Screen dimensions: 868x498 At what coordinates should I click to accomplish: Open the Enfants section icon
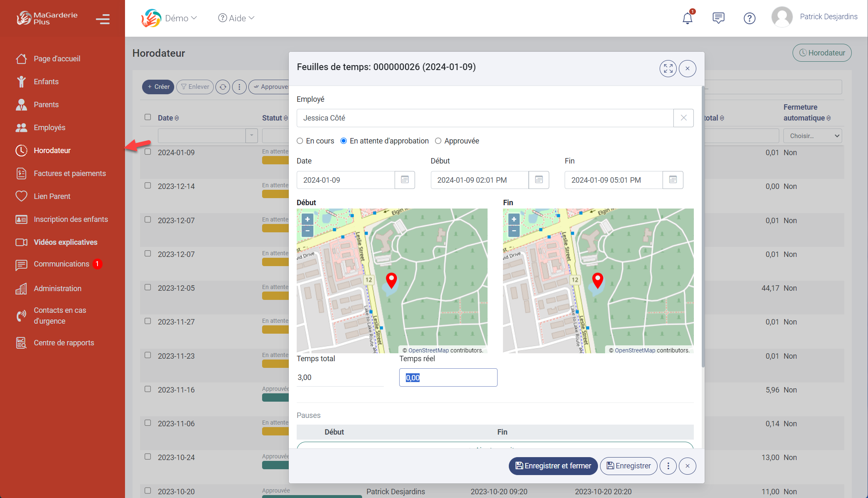tap(21, 81)
